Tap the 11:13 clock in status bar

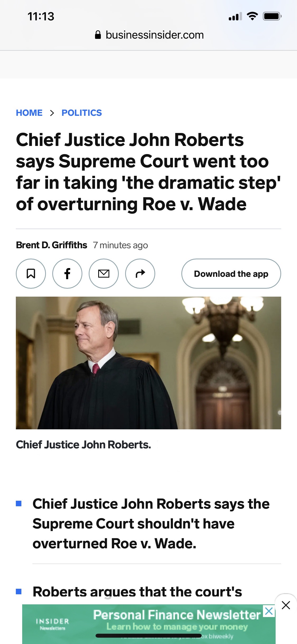[41, 16]
